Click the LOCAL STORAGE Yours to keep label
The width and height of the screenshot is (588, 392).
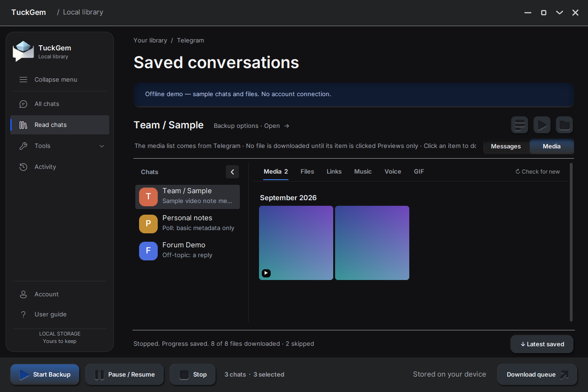pos(60,337)
